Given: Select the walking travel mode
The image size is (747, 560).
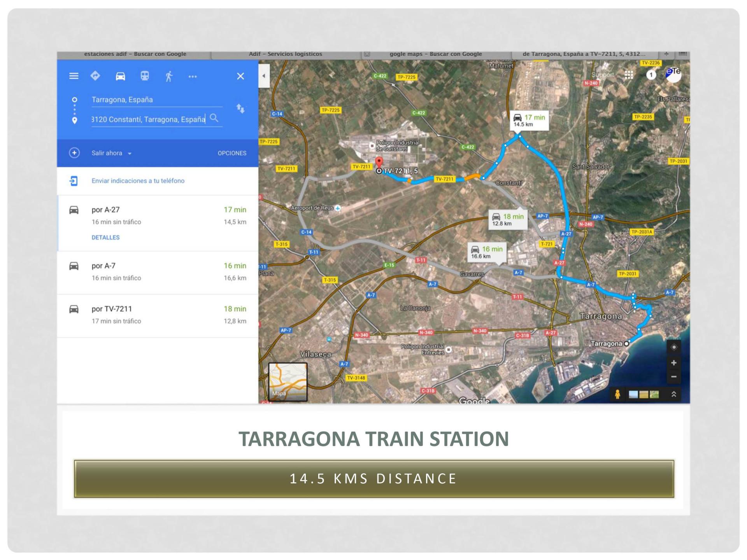Looking at the screenshot, I should [x=169, y=76].
